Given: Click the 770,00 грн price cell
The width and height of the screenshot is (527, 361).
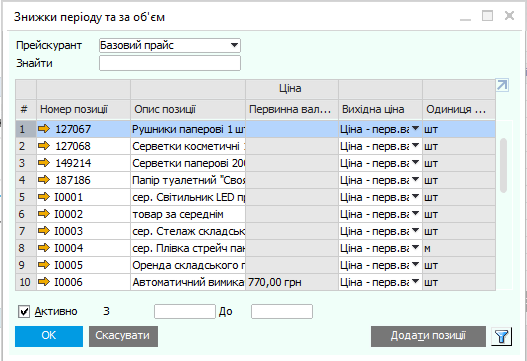Looking at the screenshot, I should click(292, 282).
